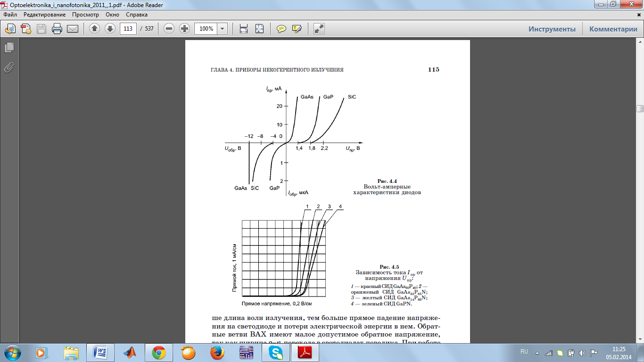Show page thumbnails panel in left sidebar
Screen dimensions: 644x362
[9, 48]
